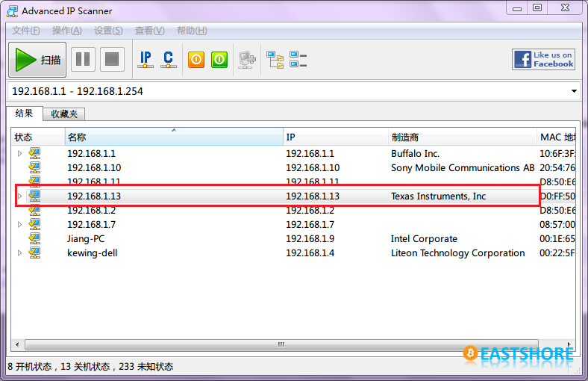The width and height of the screenshot is (588, 381).
Task: Expand the kewing-dell row
Action: coord(20,253)
